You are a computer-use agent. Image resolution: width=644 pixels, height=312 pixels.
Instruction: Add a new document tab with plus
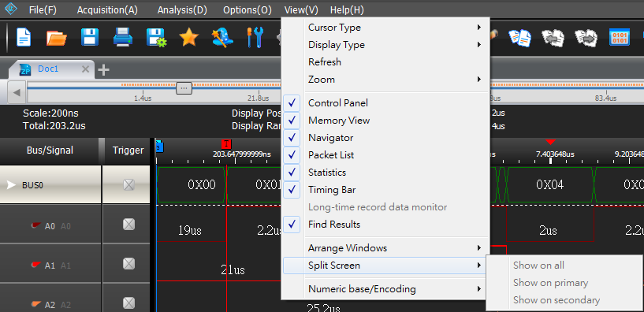click(103, 70)
